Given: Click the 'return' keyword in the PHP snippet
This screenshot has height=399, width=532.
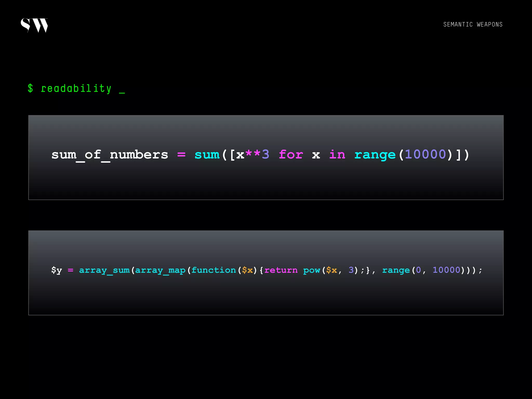Looking at the screenshot, I should click(x=281, y=270).
